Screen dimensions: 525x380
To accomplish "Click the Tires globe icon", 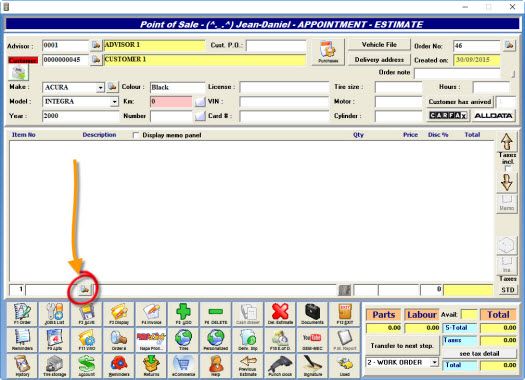I will tap(183, 340).
